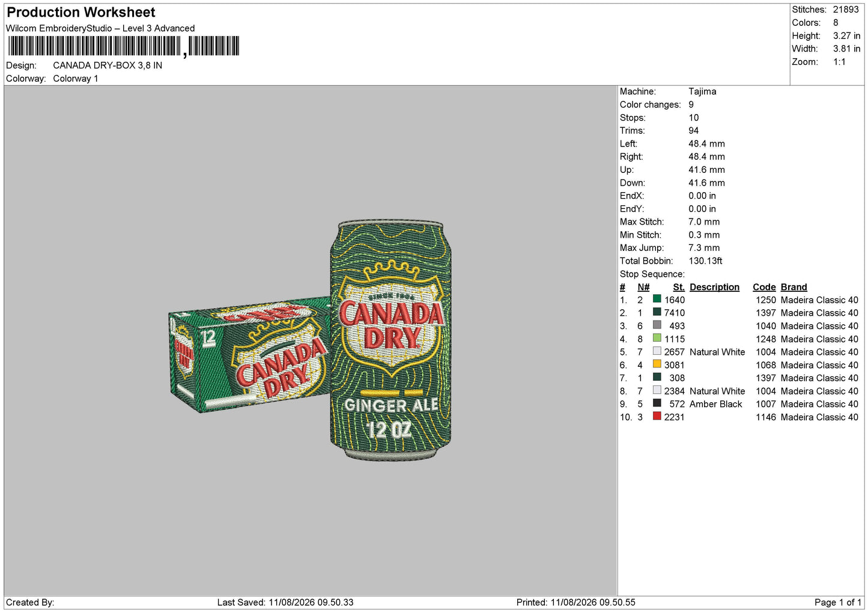Click the dark green swatch in stop 7
The height and width of the screenshot is (613, 868).
(657, 377)
